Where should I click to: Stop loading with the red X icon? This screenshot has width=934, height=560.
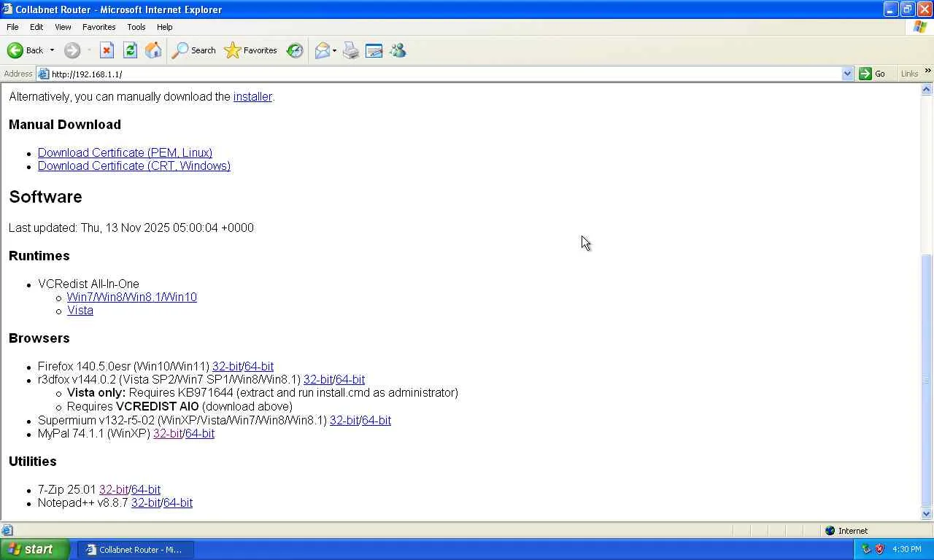[x=107, y=50]
